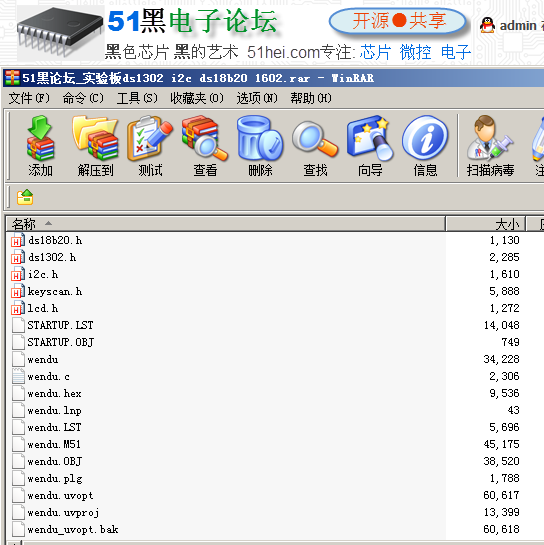Open the 收藏夹(O) menu
This screenshot has height=545, width=544.
tap(197, 98)
